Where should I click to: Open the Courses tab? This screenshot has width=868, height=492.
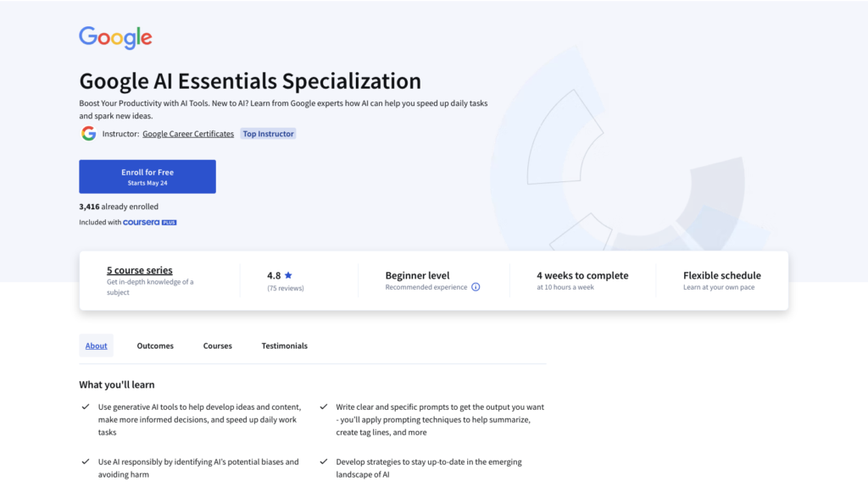tap(218, 346)
